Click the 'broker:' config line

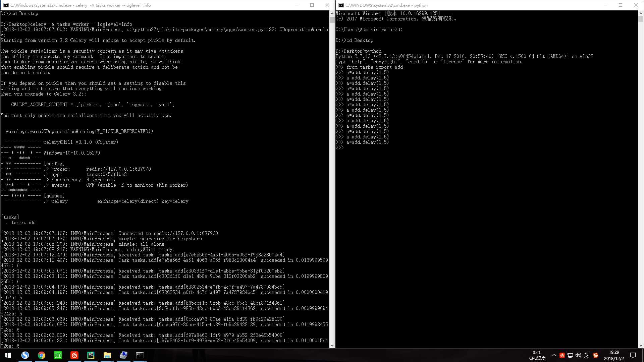coord(97,169)
